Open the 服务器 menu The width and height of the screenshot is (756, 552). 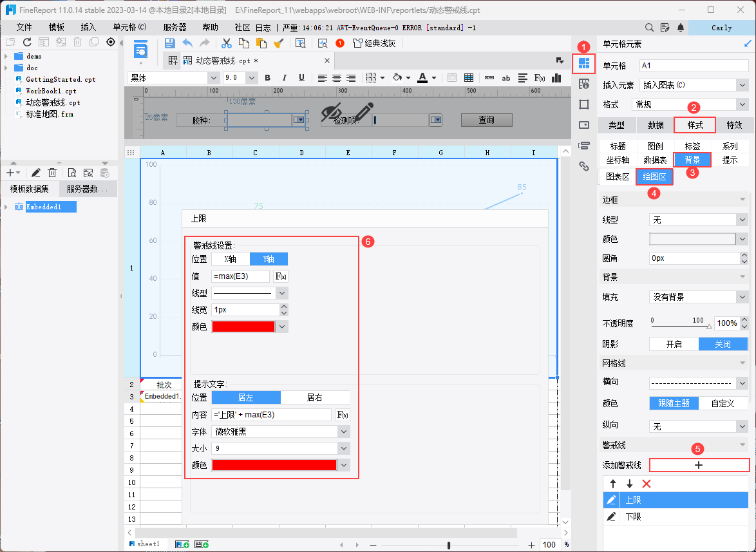pyautogui.click(x=175, y=28)
